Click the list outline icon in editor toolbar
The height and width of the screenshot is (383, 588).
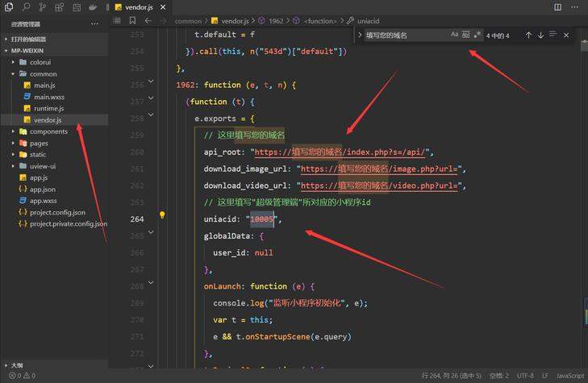click(117, 21)
